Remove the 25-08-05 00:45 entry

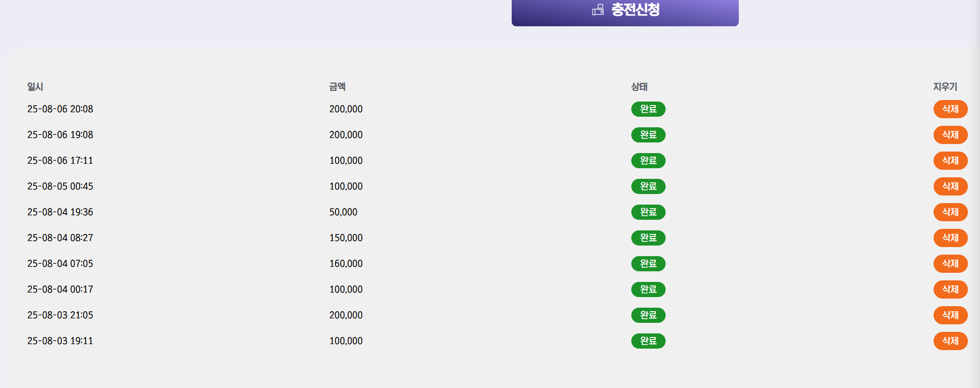950,186
